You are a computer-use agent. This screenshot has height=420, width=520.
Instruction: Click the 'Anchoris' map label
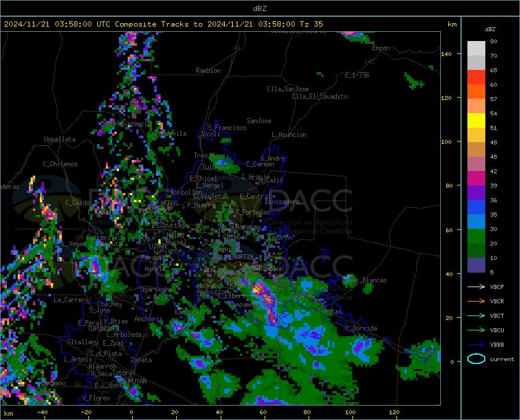pos(148,319)
